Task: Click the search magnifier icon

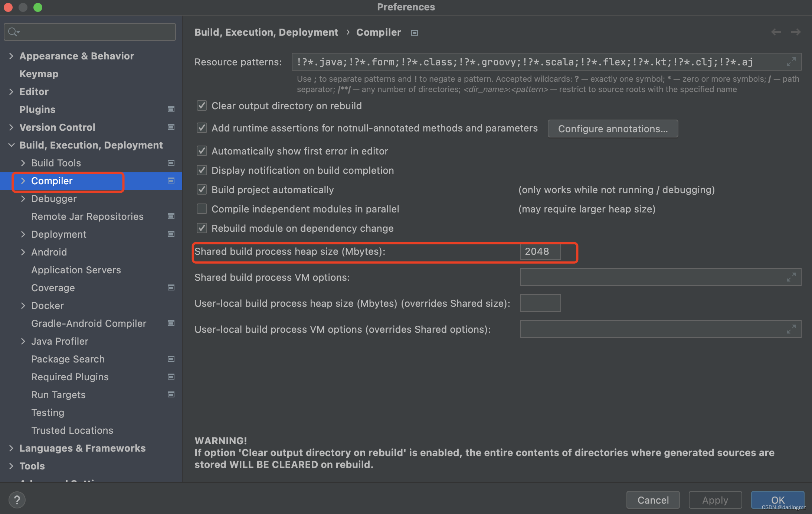Action: (x=13, y=32)
